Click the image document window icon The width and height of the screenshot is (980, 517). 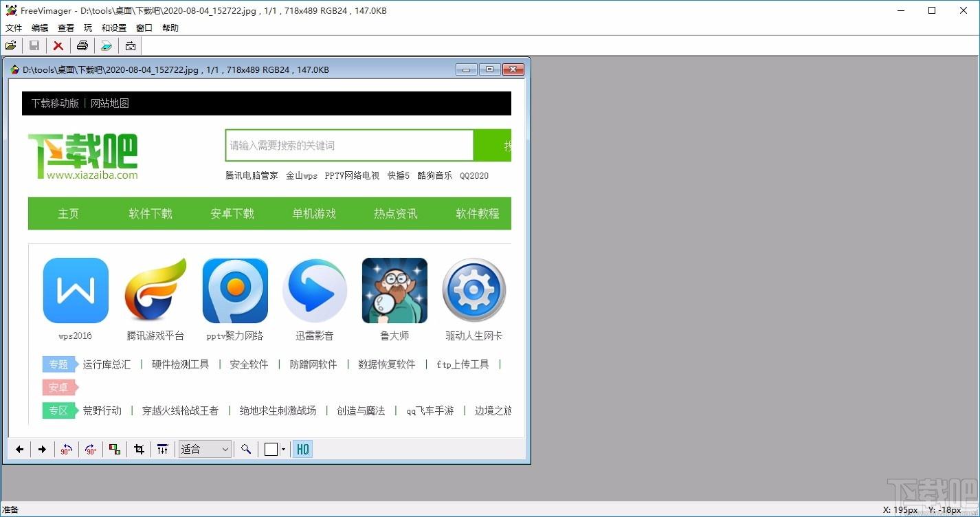(14, 69)
